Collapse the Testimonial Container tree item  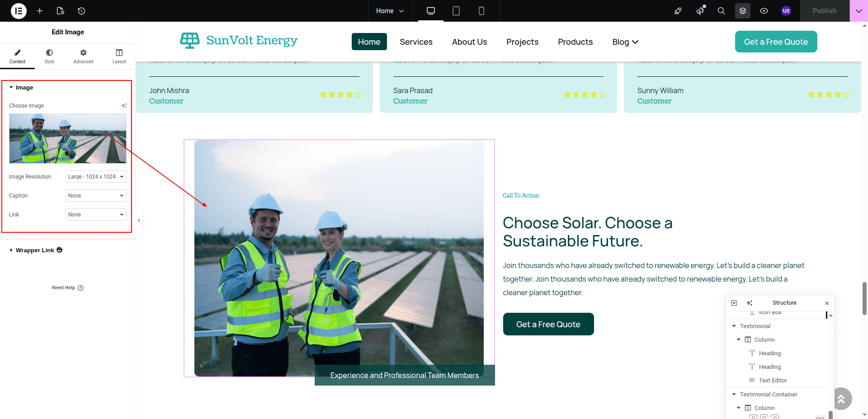[734, 395]
